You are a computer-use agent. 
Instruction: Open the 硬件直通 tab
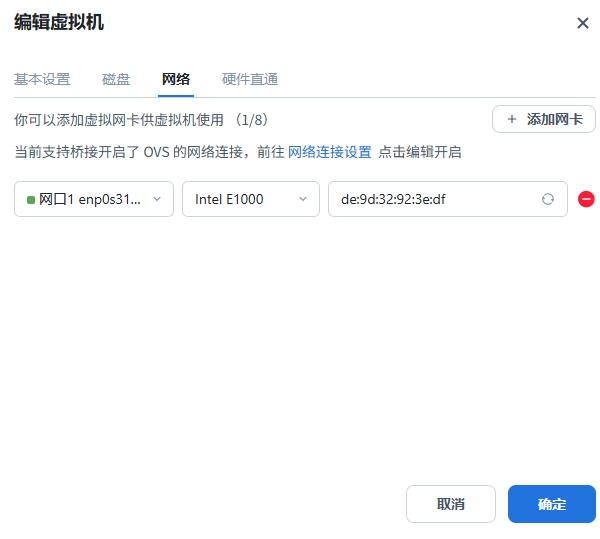tap(250, 79)
